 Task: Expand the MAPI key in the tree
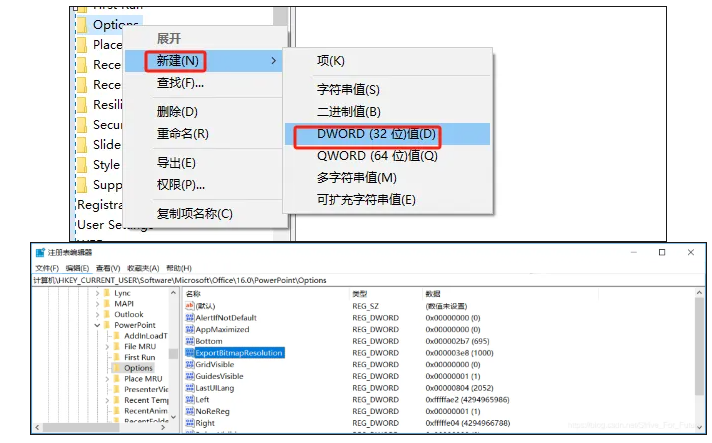pyautogui.click(x=97, y=304)
